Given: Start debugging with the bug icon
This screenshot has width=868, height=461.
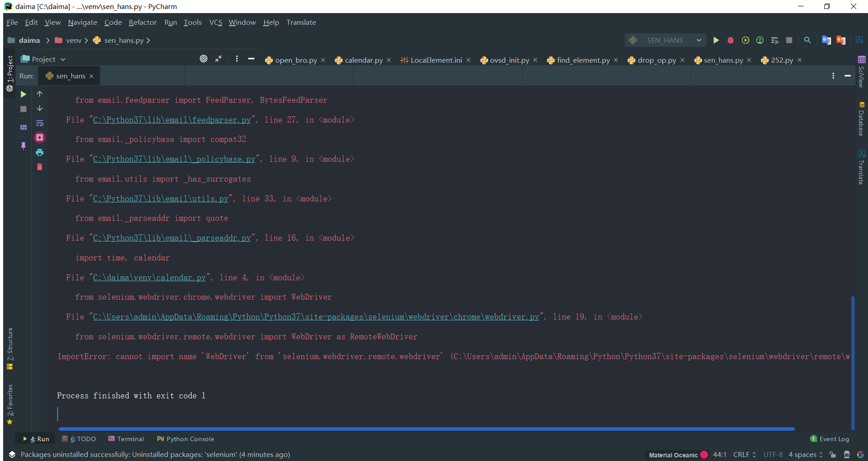Looking at the screenshot, I should [x=731, y=40].
